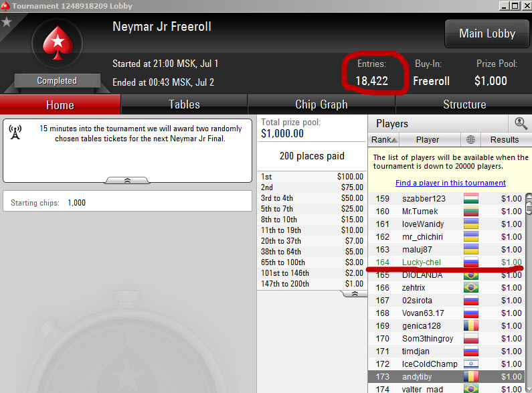Click the broadcast antenna announcement icon
The image size is (532, 393).
pos(15,133)
